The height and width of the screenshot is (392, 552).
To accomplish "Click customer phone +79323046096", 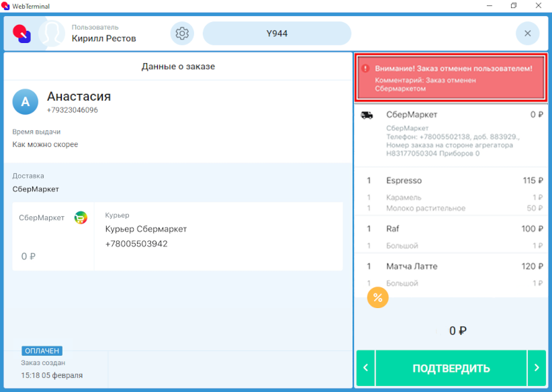I will pos(73,110).
